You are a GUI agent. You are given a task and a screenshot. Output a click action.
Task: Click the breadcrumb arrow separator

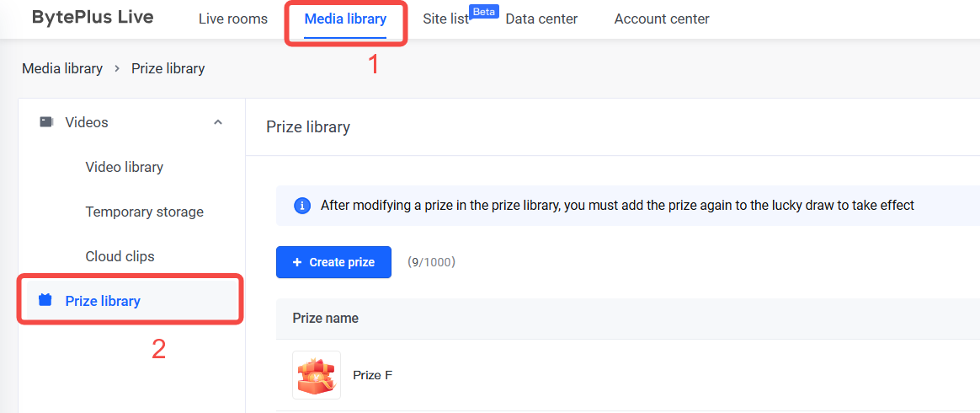117,69
